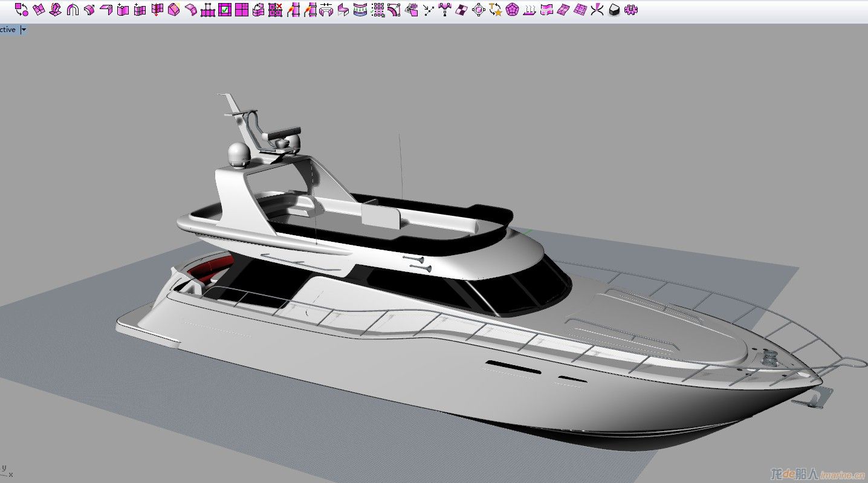
Task: Click the circle inside diamond icon
Action: pyautogui.click(x=479, y=10)
